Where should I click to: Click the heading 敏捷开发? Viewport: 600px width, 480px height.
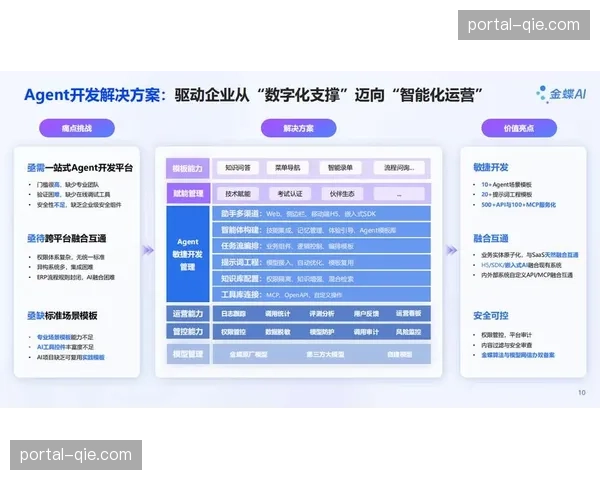[x=491, y=167]
